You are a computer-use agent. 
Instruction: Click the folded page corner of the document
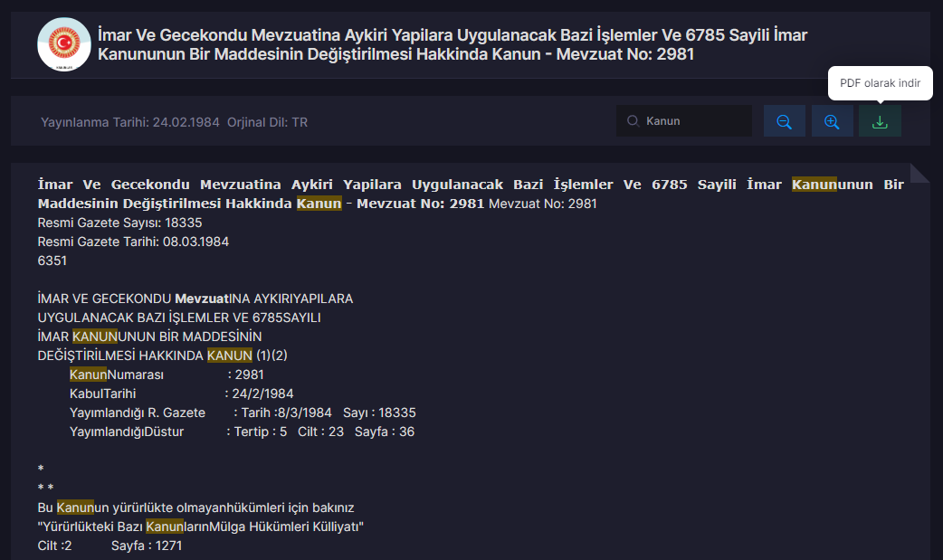click(919, 173)
